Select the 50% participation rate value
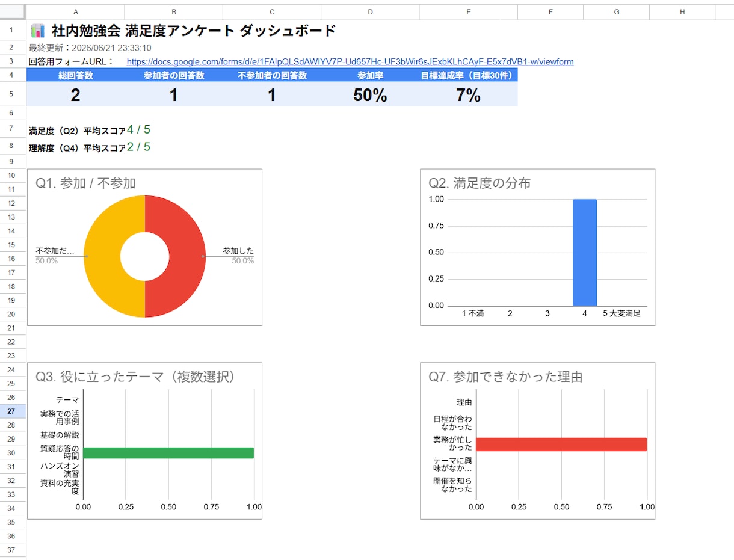This screenshot has height=560, width=734. [370, 95]
